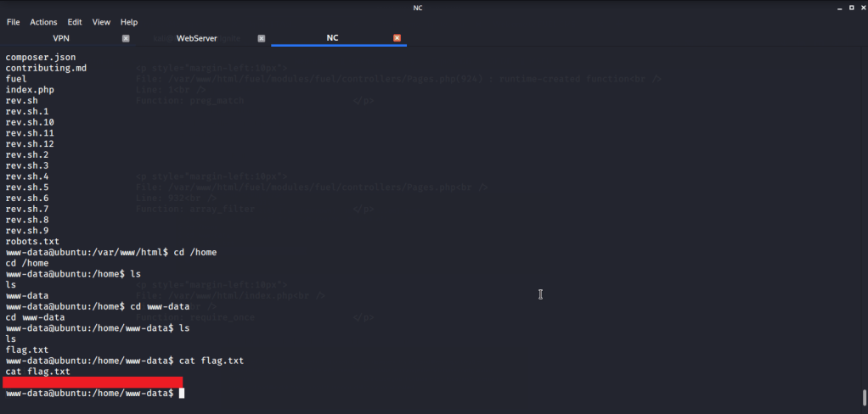Click the red redacted flag bar
The image size is (868, 414).
93,383
